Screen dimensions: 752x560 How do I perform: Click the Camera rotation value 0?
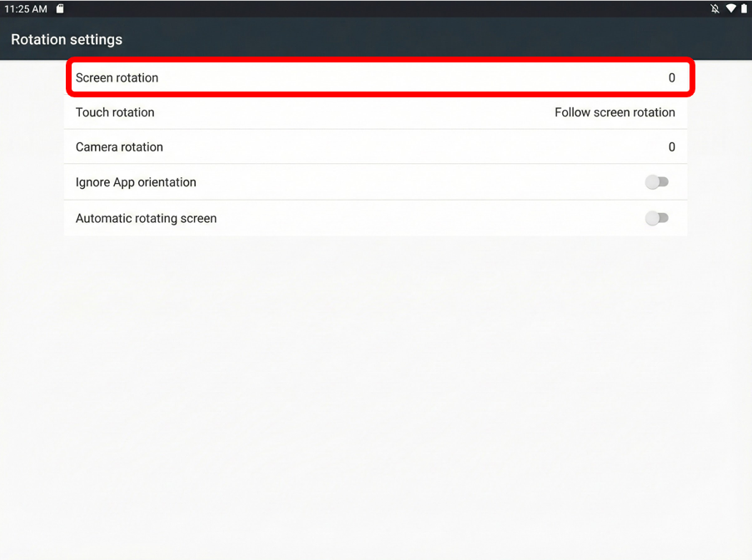(x=672, y=147)
